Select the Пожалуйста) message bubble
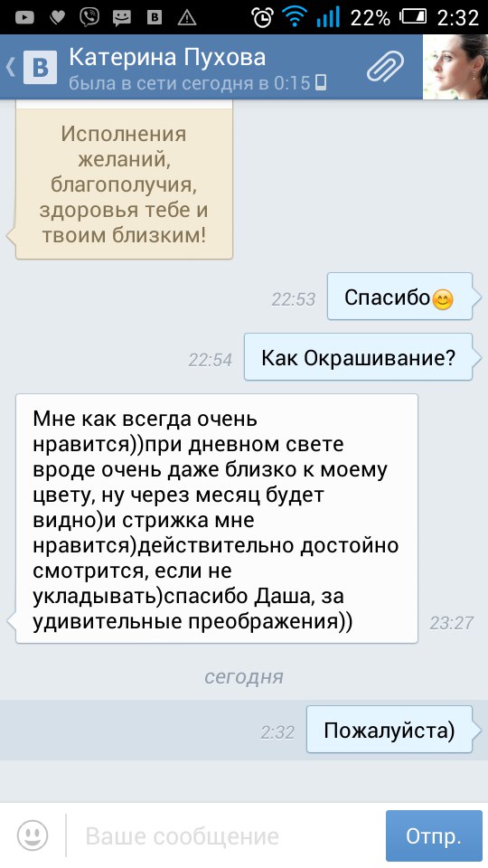The width and height of the screenshot is (488, 868). click(x=389, y=730)
